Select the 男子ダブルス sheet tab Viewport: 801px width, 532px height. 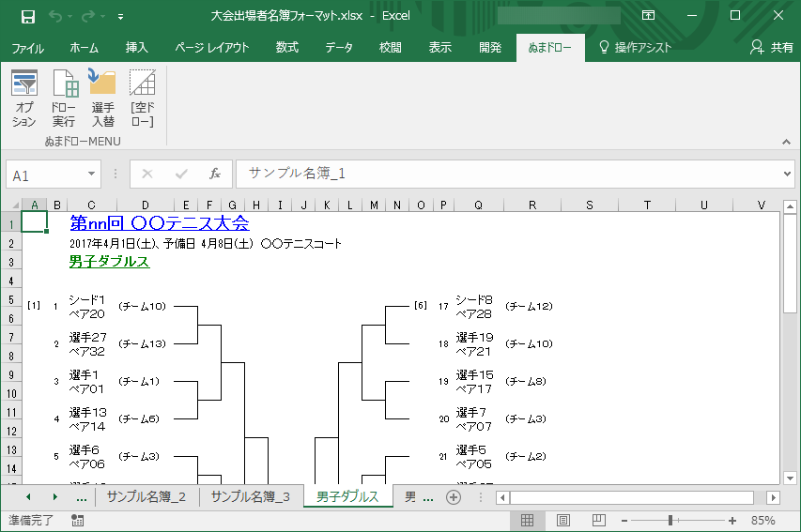(347, 496)
